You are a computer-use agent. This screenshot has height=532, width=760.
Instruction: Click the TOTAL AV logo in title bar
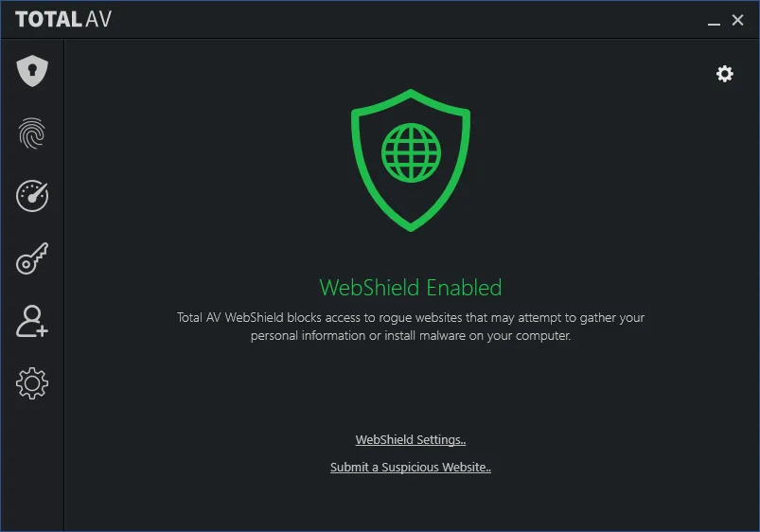pyautogui.click(x=63, y=19)
